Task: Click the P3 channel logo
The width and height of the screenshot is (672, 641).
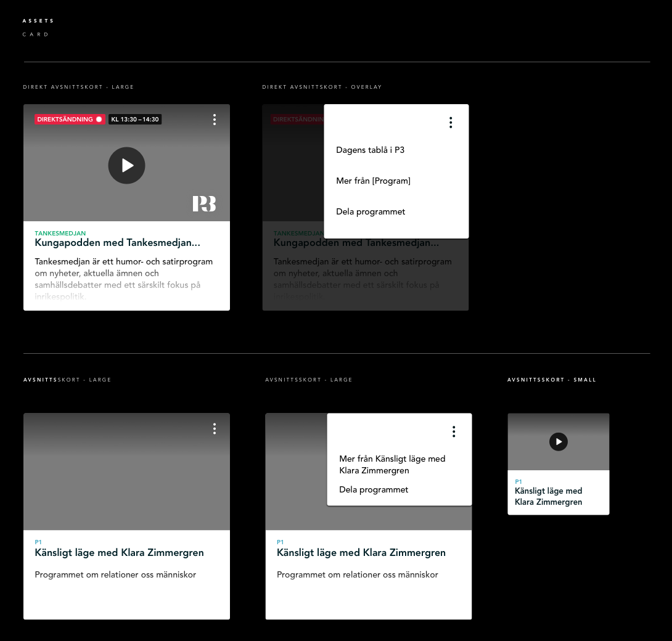Action: 204,203
